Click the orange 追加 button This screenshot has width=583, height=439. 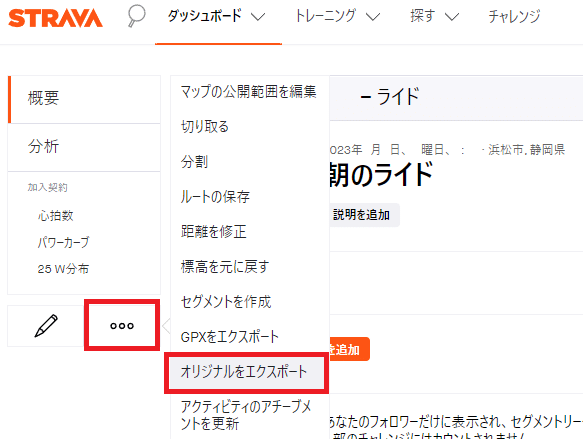[350, 349]
